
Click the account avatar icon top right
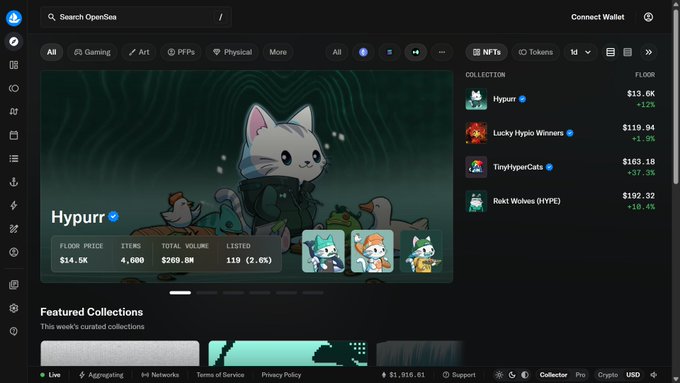tap(648, 17)
